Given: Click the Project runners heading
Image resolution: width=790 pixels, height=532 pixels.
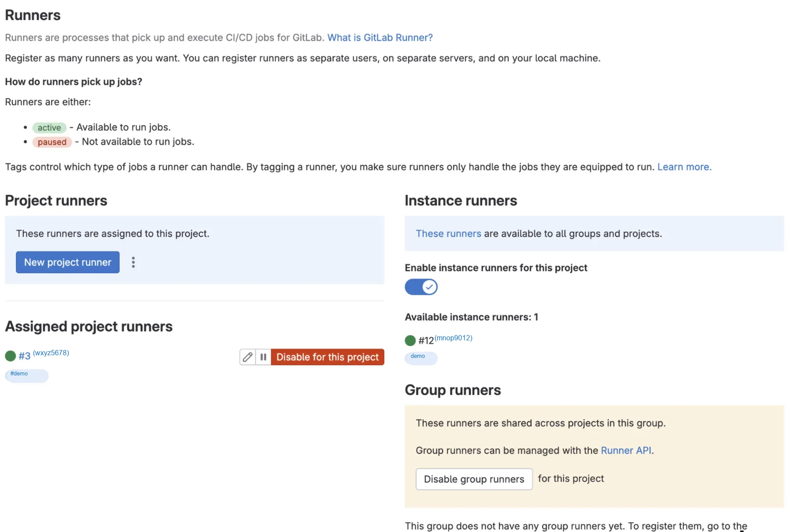Looking at the screenshot, I should click(56, 200).
